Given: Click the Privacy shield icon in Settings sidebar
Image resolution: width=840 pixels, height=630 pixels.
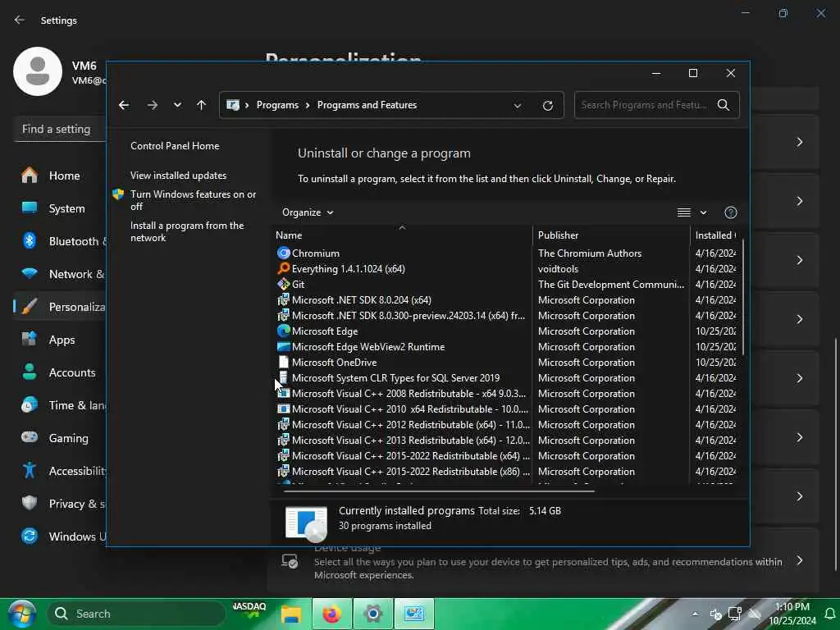Looking at the screenshot, I should [30, 503].
